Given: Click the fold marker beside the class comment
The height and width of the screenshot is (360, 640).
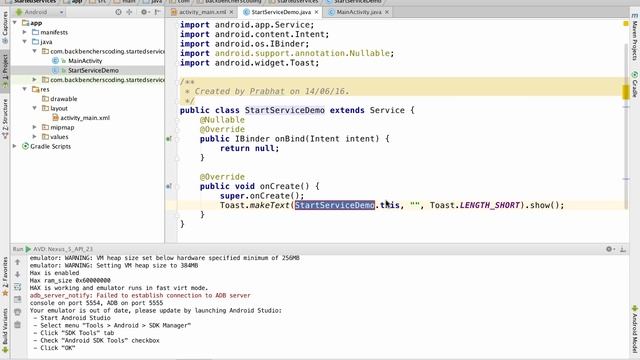Looking at the screenshot, I should point(177,82).
